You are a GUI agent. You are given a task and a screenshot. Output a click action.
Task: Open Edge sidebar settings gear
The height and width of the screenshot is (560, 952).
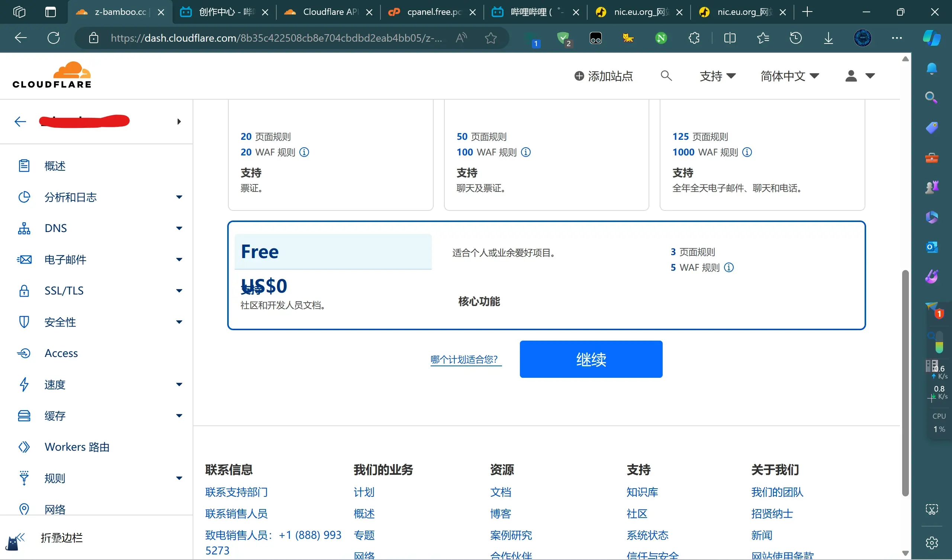[x=932, y=543]
